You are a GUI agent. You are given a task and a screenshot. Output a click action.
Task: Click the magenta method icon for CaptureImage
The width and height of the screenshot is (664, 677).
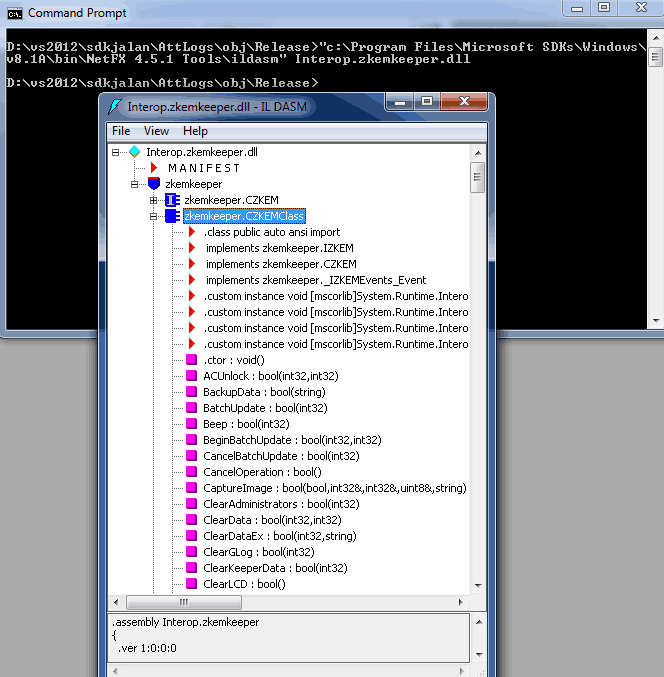[191, 487]
